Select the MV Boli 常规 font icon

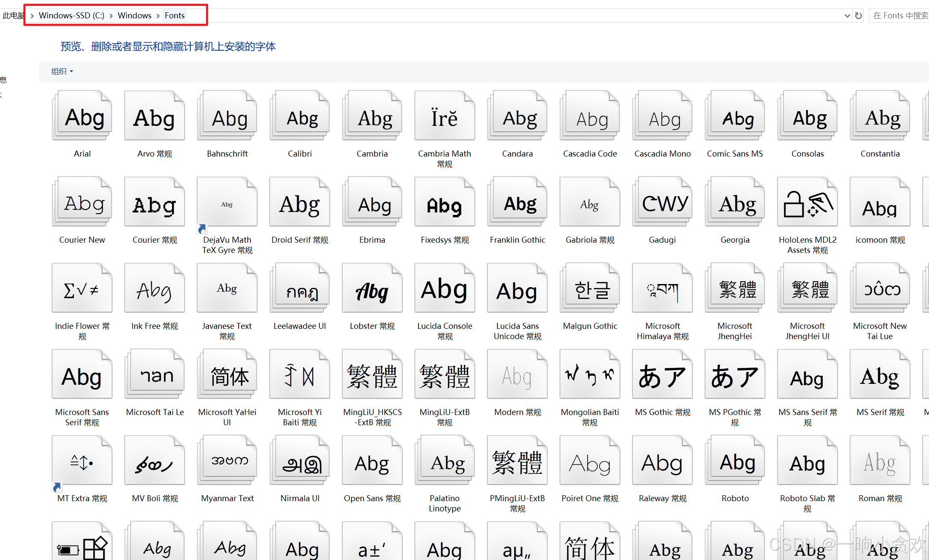coord(154,460)
